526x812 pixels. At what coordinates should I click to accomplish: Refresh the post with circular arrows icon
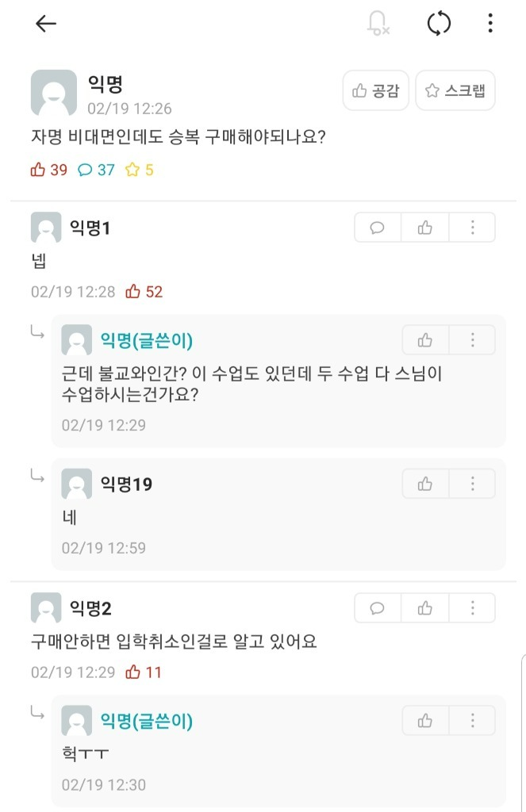439,23
